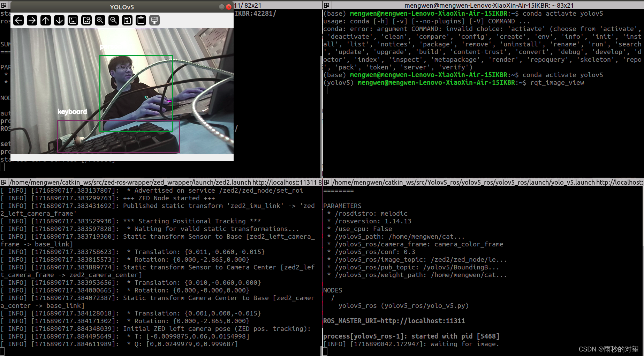Click the '/rosdistro: melodic' parameter line

(x=367, y=214)
